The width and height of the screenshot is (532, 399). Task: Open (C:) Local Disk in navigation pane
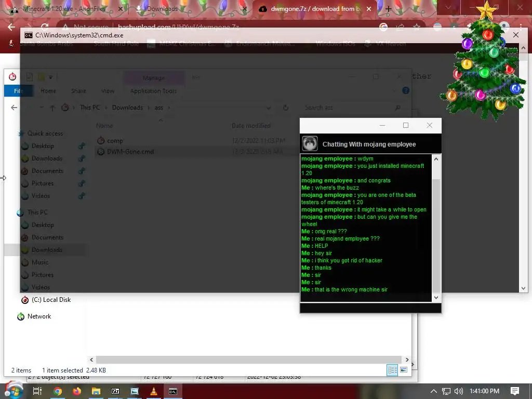click(51, 300)
